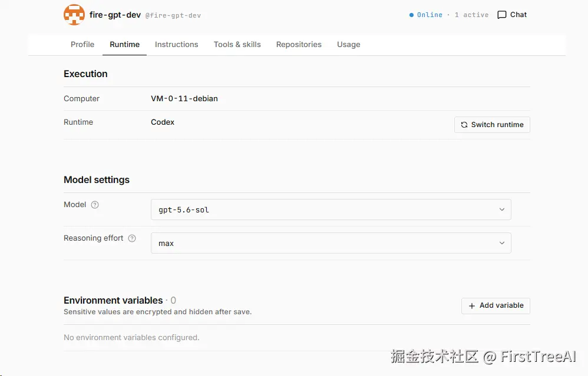The width and height of the screenshot is (588, 376).
Task: Click the Chat speech bubble icon
Action: click(x=502, y=15)
